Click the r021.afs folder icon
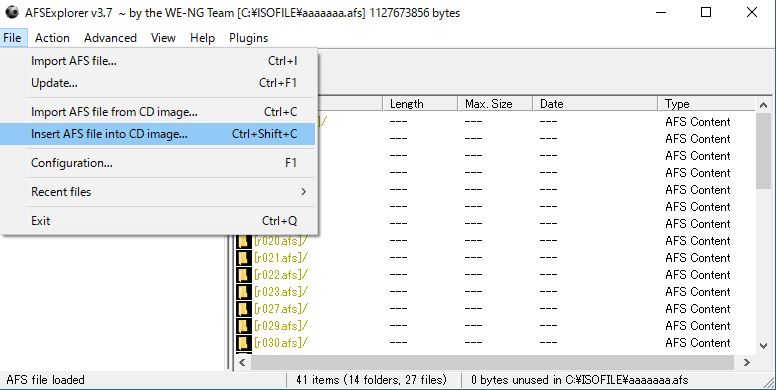This screenshot has height=390, width=776. pyautogui.click(x=243, y=258)
